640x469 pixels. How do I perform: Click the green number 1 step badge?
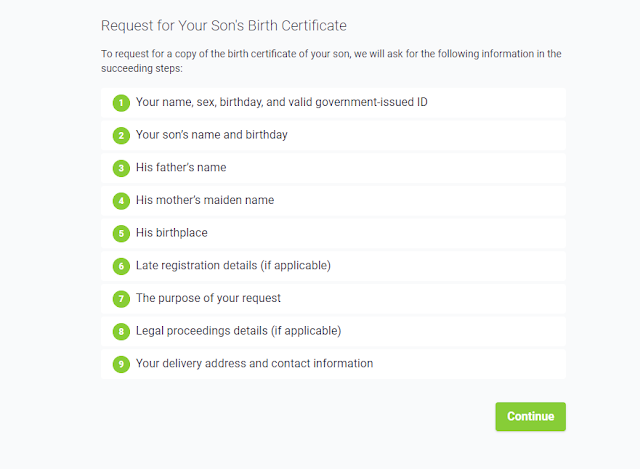coord(121,103)
